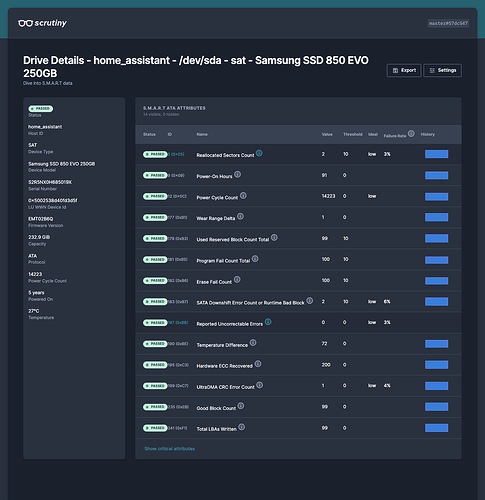Open info icon for Wear Range Delta
The width and height of the screenshot is (485, 500).
pyautogui.click(x=240, y=216)
